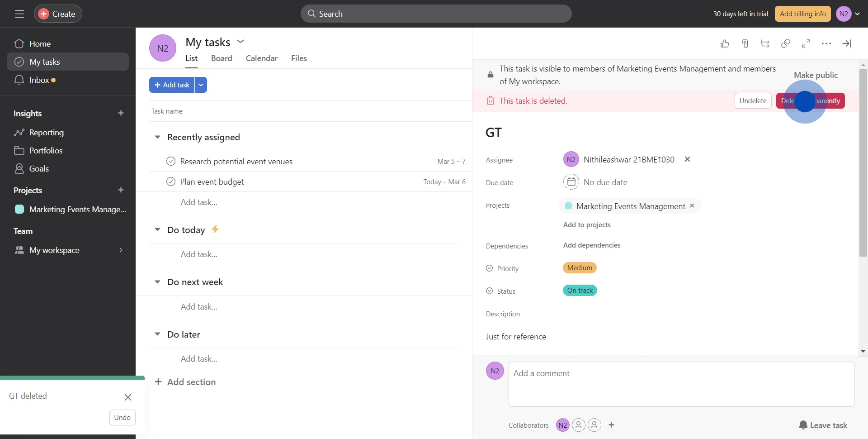Collapse the Recently assigned section

pos(157,137)
